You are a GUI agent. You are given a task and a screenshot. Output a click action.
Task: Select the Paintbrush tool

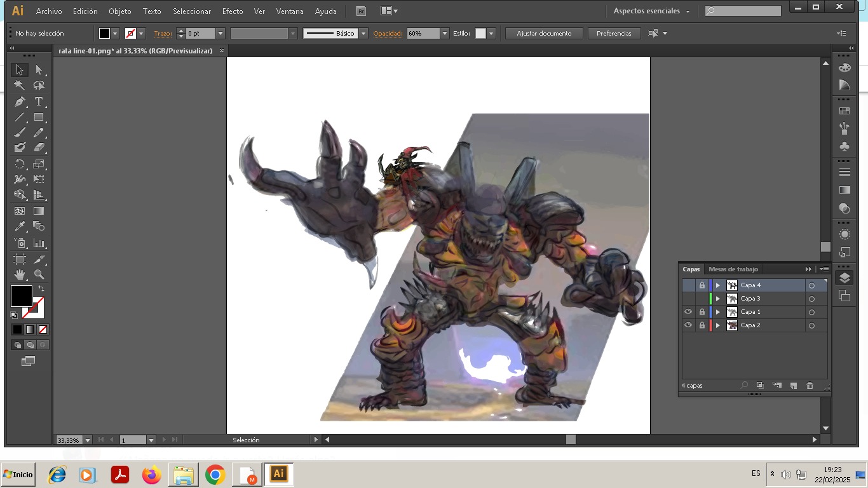[20, 133]
